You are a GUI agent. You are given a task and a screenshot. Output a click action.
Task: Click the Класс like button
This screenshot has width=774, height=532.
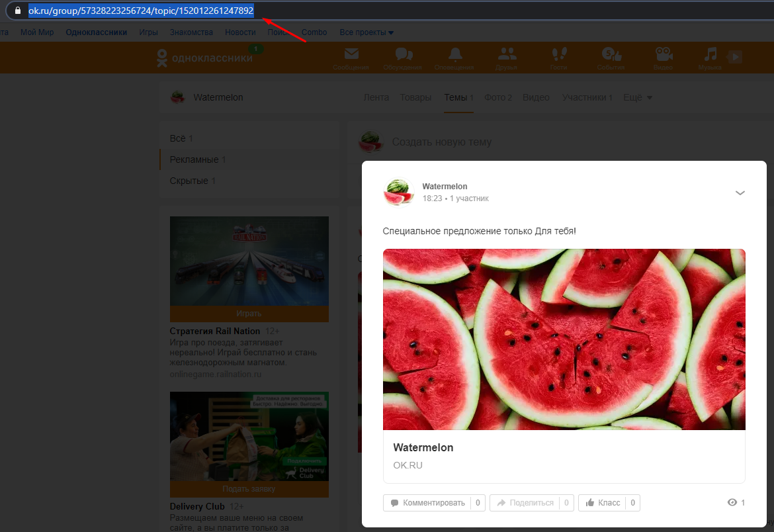click(x=609, y=503)
